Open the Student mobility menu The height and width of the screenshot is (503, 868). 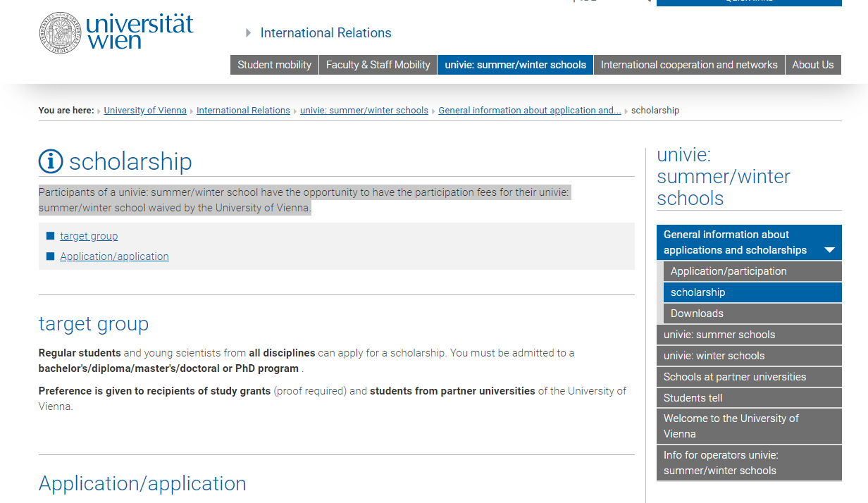(274, 65)
